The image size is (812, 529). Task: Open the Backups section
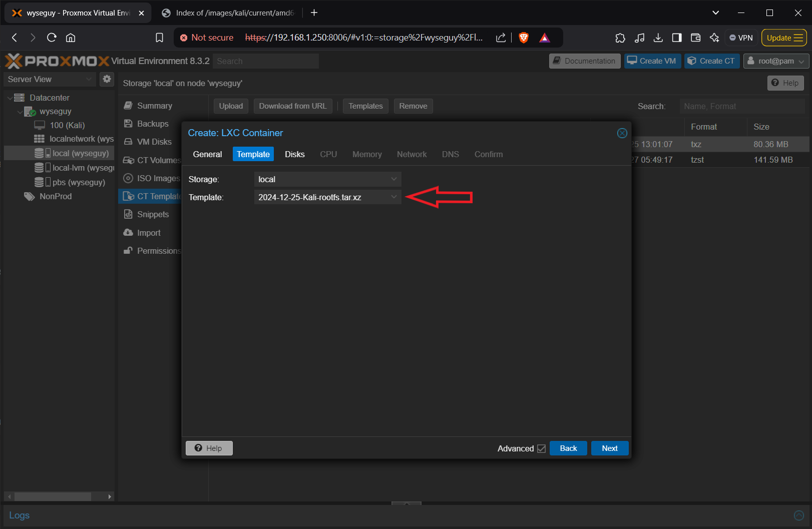click(153, 124)
